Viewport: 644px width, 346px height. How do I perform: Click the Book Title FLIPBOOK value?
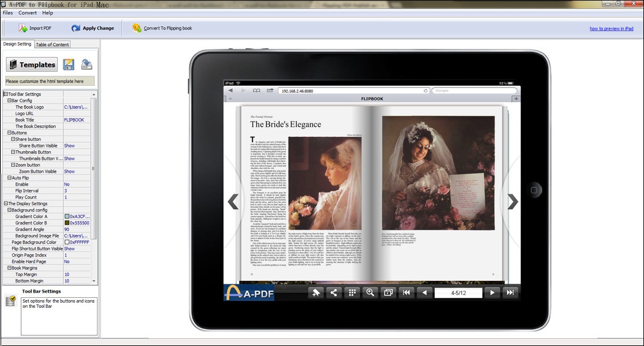point(74,120)
